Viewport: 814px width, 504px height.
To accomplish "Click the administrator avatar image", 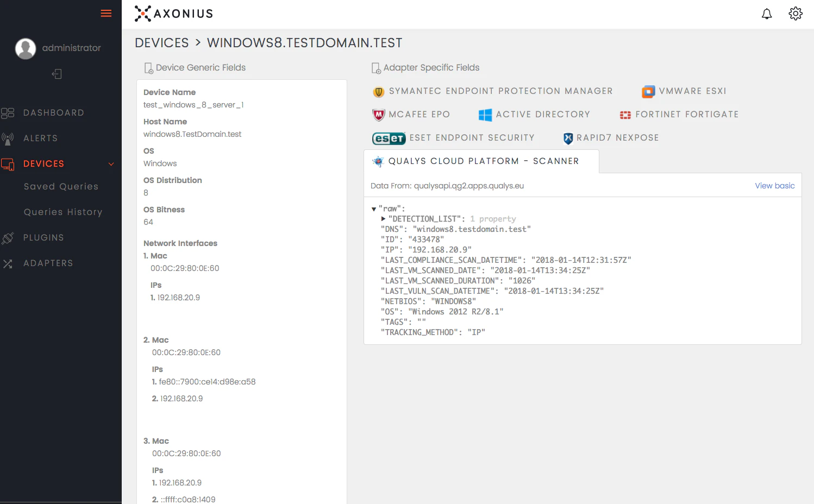I will [x=26, y=48].
